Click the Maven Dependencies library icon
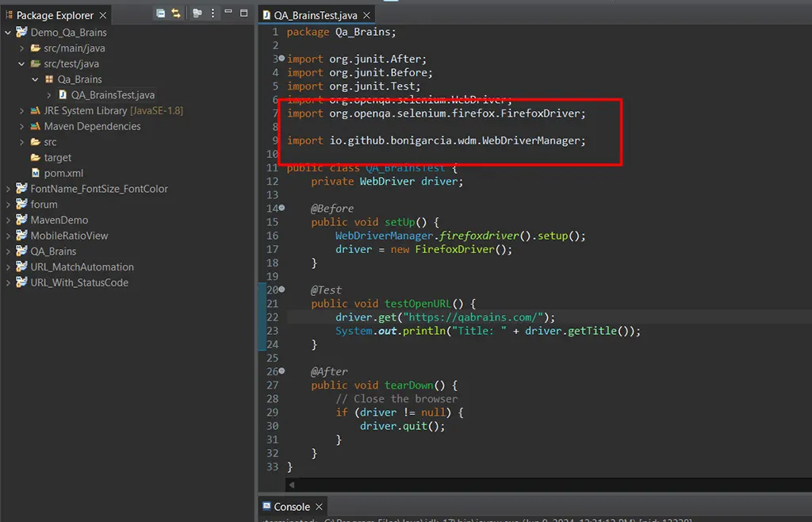This screenshot has height=522, width=812. 35,126
